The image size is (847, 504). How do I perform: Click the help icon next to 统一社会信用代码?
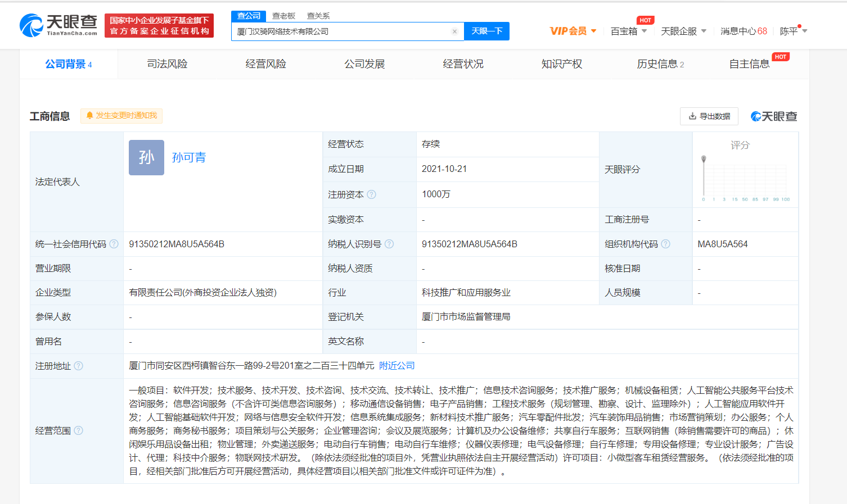tap(114, 244)
